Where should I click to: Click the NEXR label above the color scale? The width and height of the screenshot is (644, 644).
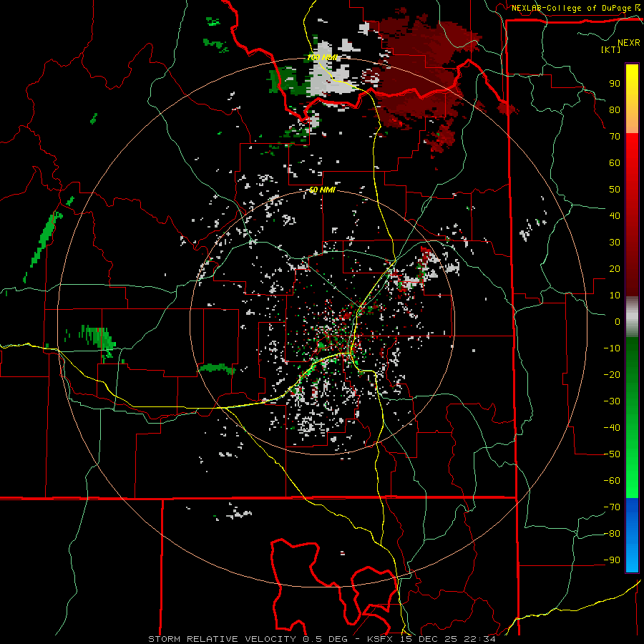tap(628, 43)
